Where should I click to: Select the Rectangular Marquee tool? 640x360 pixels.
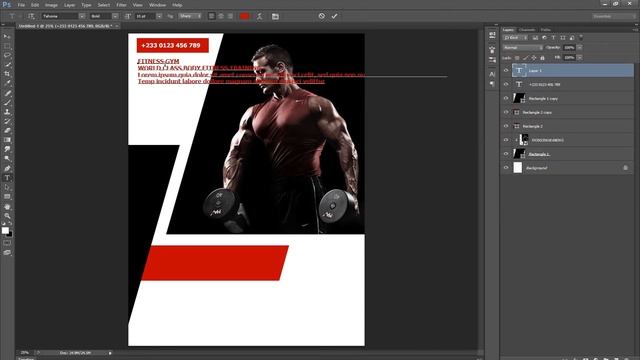(7, 46)
